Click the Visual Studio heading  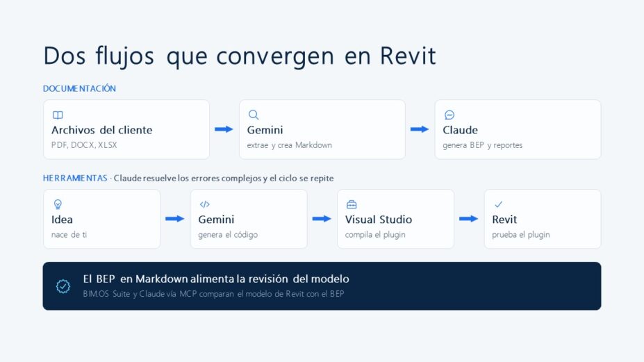point(379,220)
